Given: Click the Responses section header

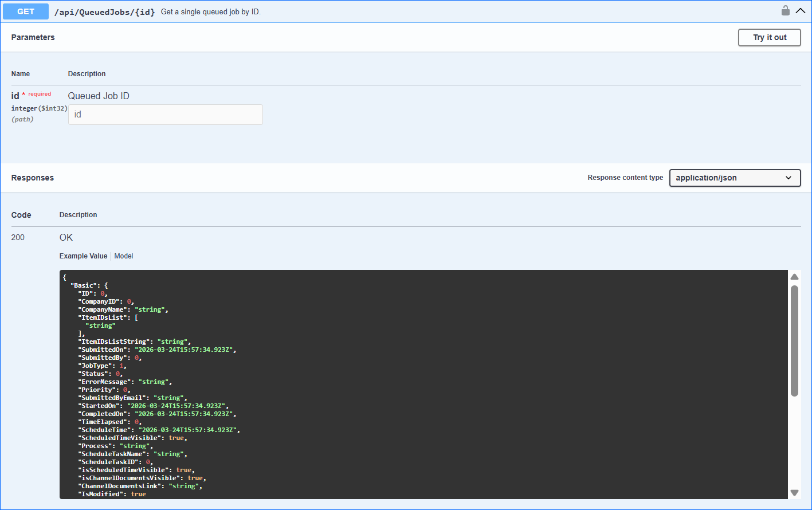Looking at the screenshot, I should (x=33, y=178).
